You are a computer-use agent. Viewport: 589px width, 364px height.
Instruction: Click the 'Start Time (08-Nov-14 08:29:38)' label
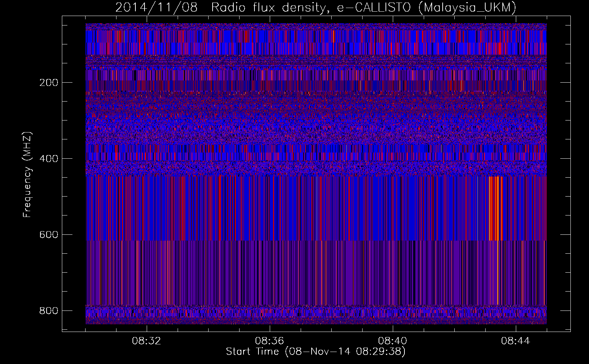pos(316,352)
